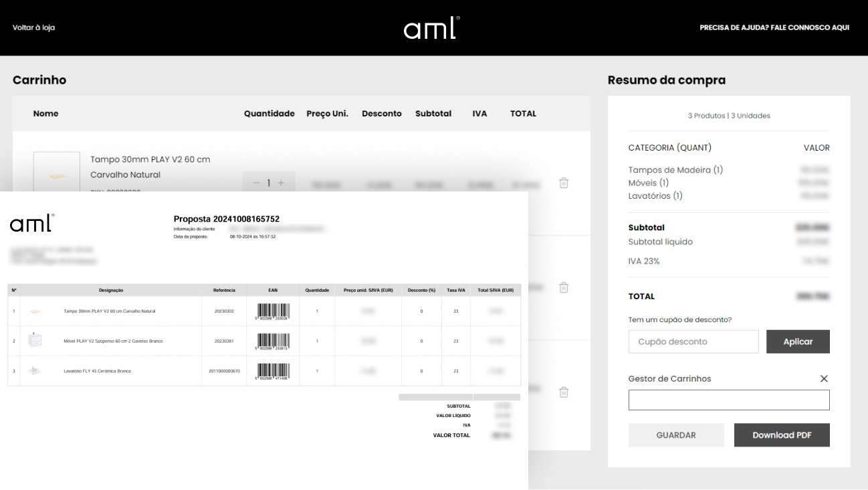Decrease the Tampo quantity with the minus button

click(256, 183)
